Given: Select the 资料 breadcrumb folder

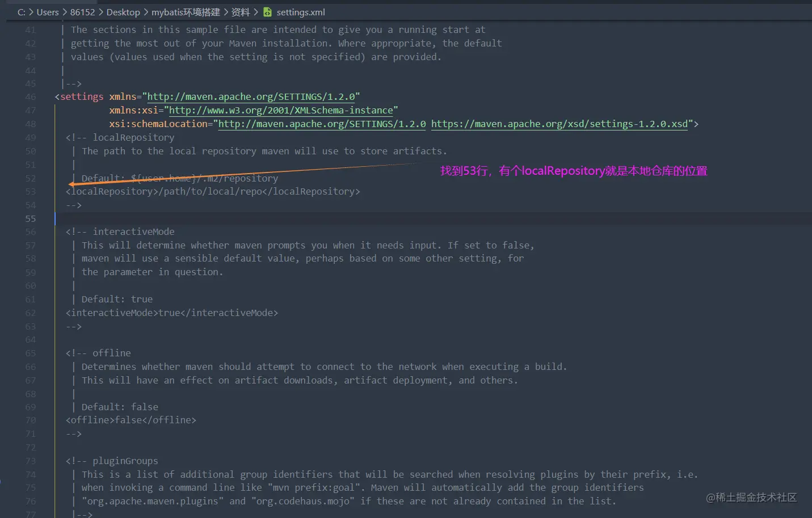Looking at the screenshot, I should click(241, 12).
